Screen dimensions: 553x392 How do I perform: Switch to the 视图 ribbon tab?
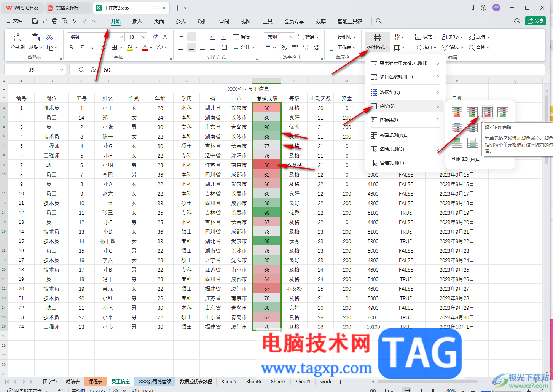tap(246, 21)
